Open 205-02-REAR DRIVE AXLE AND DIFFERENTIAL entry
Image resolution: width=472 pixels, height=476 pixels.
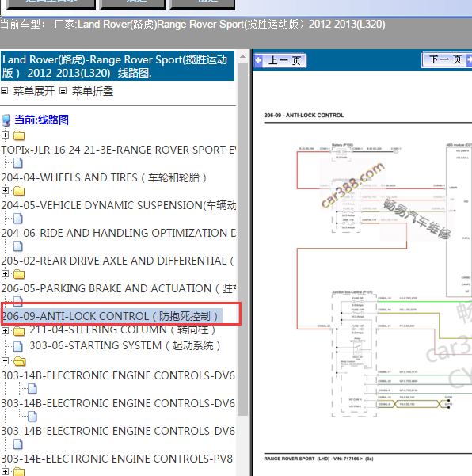(x=117, y=261)
